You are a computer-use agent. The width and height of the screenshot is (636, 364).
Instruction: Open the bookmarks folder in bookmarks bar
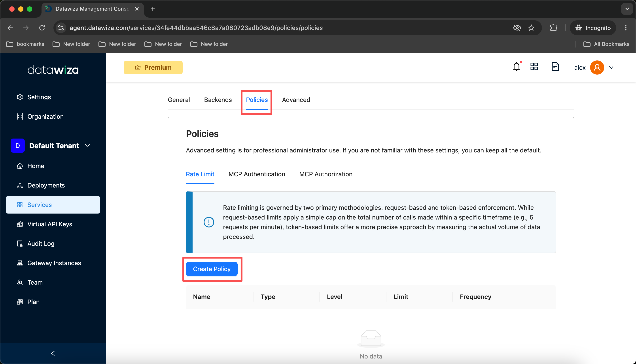[25, 44]
